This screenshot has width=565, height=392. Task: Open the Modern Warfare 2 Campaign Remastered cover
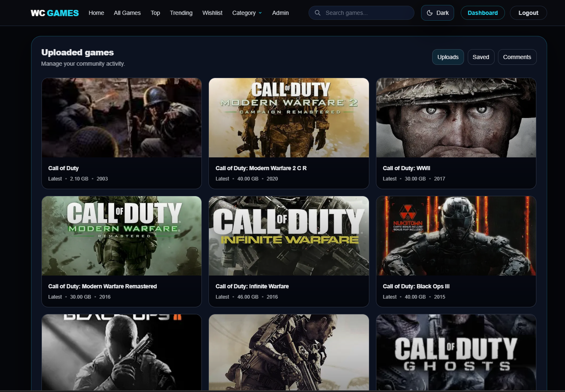click(x=289, y=118)
